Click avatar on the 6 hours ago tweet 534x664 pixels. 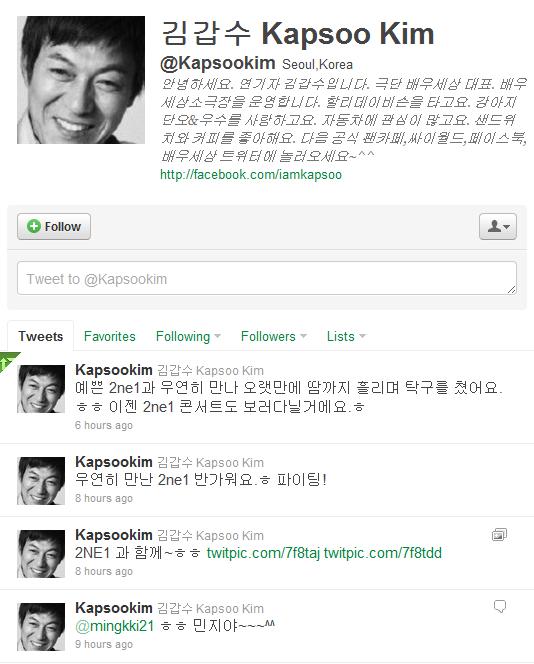pos(41,389)
